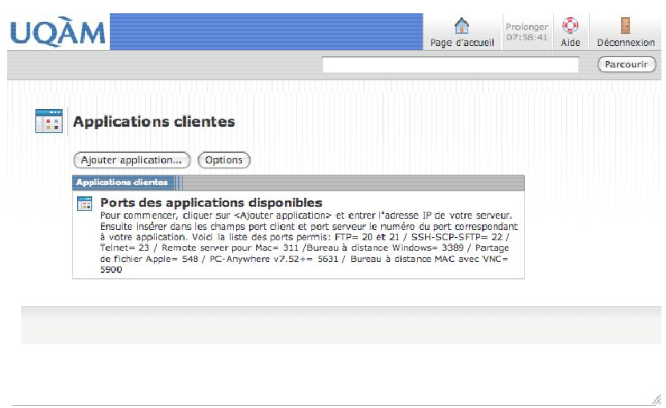Select the Applications clientes panel tab header
This screenshot has width=666, height=408.
[123, 183]
